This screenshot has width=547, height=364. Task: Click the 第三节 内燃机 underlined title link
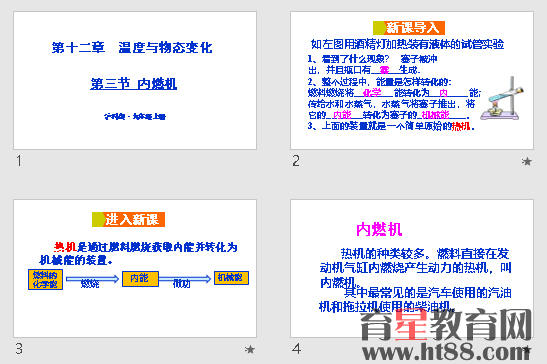134,84
